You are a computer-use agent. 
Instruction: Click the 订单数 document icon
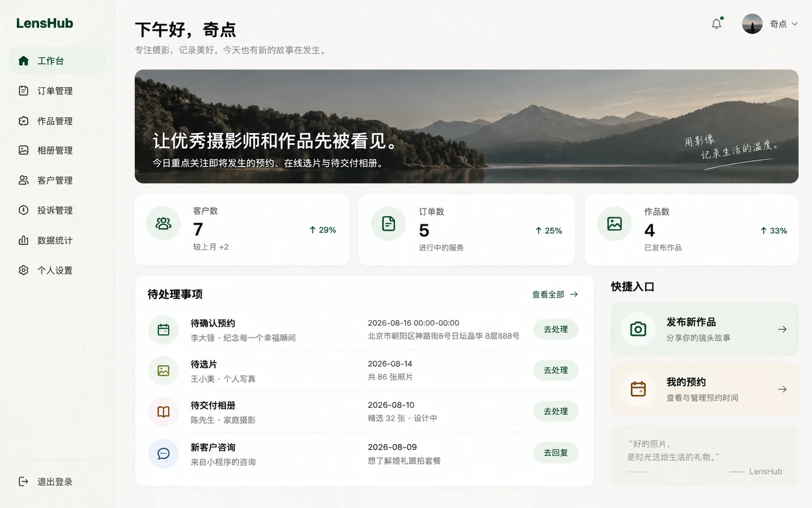tap(389, 223)
